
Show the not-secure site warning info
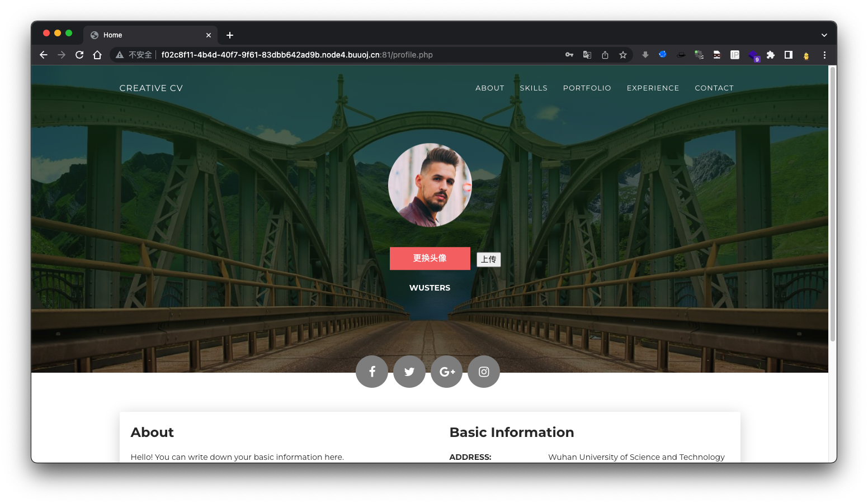(134, 55)
